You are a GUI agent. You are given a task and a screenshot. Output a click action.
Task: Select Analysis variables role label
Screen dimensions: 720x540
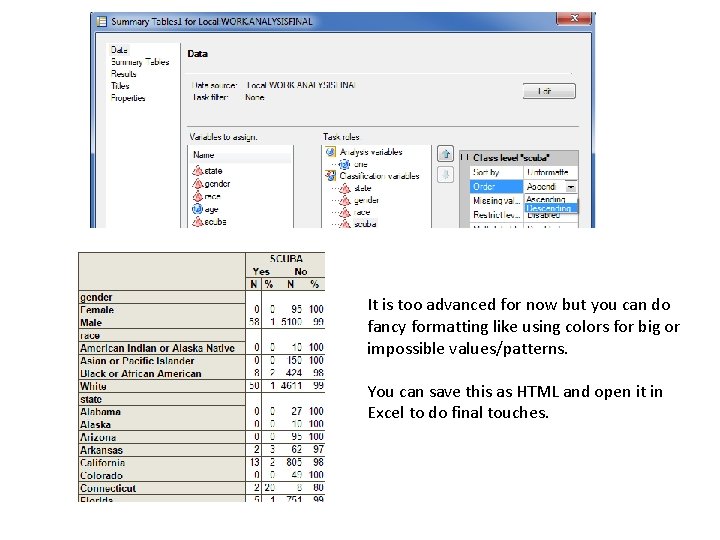point(371,152)
